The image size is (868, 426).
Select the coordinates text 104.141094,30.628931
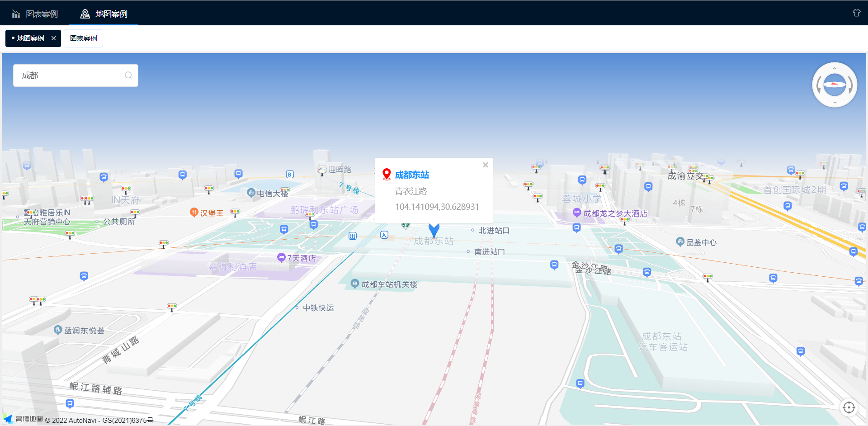click(x=437, y=207)
